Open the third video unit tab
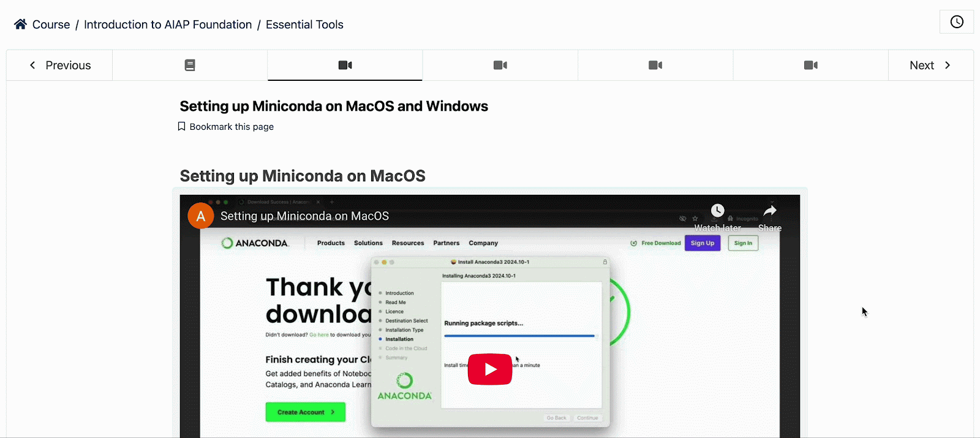 point(655,65)
